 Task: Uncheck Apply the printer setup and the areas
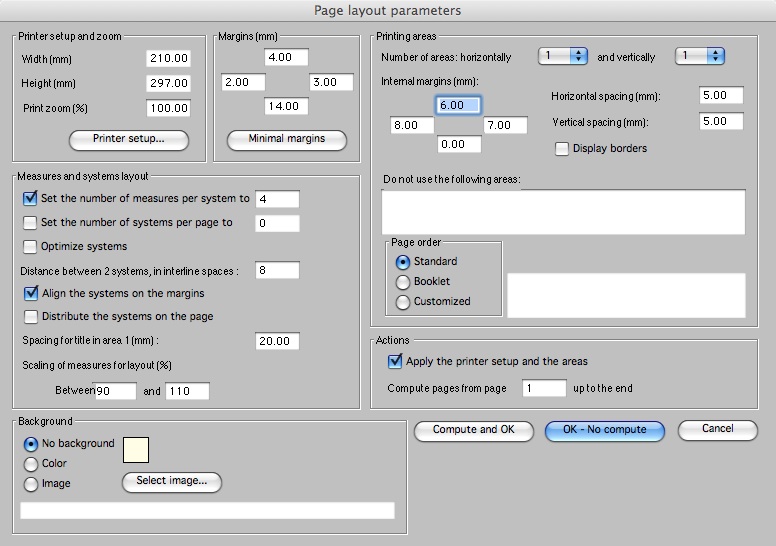pyautogui.click(x=395, y=361)
